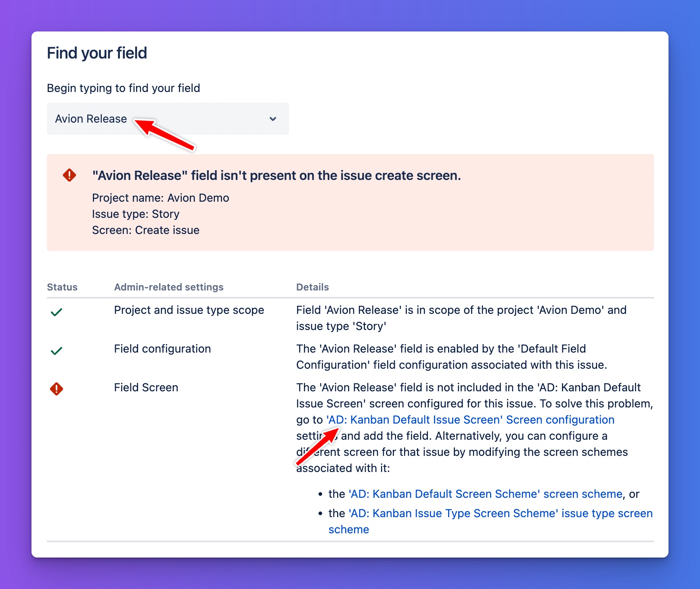Open 'AD: Kanban Default Screen Scheme' screen scheme link
The width and height of the screenshot is (700, 589).
(x=485, y=494)
